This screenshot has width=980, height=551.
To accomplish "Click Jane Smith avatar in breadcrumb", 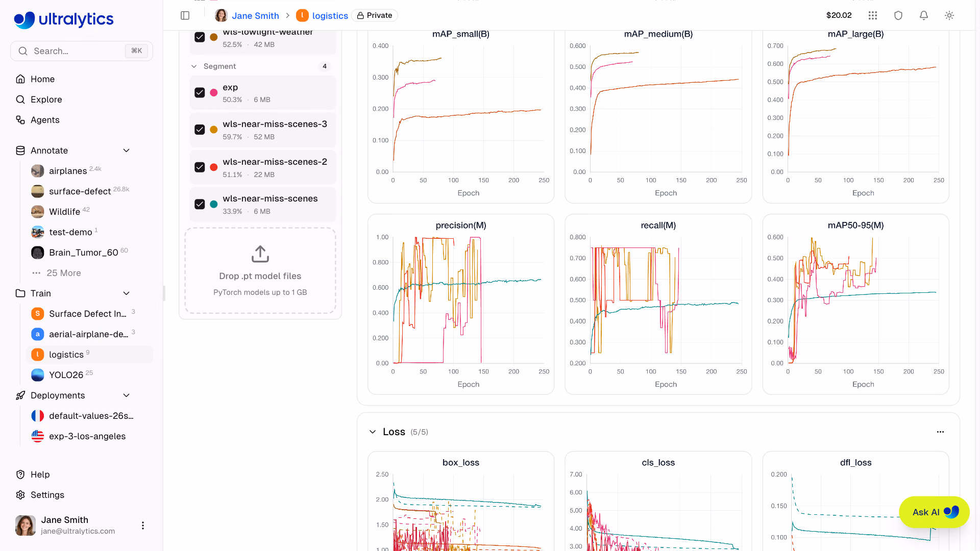I will [221, 15].
